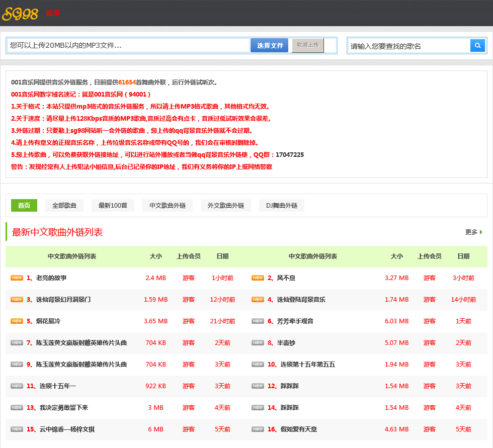Switch to 最新100首 tab
493x448 pixels.
[113, 206]
